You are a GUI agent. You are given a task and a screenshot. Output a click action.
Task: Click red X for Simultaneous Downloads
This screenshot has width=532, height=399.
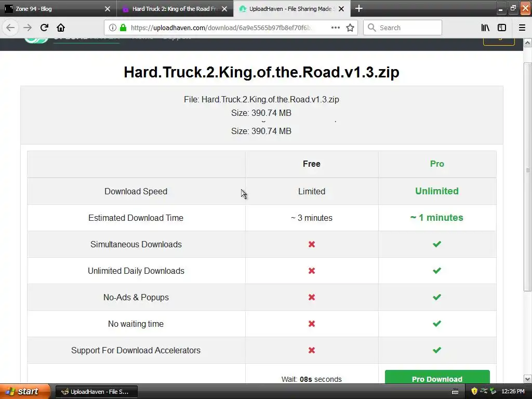pyautogui.click(x=312, y=244)
